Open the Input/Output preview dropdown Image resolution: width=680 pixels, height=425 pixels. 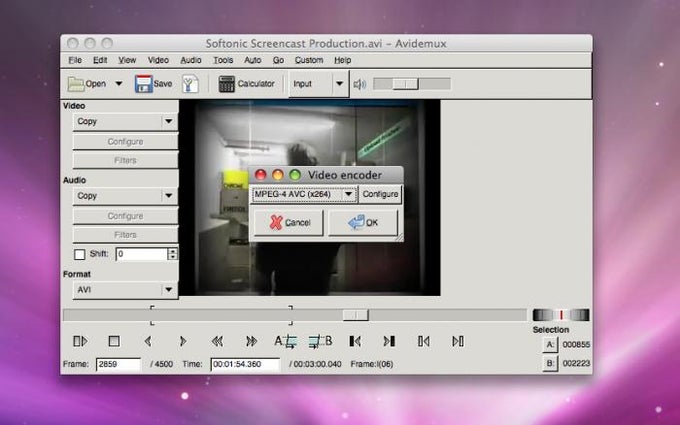click(318, 84)
